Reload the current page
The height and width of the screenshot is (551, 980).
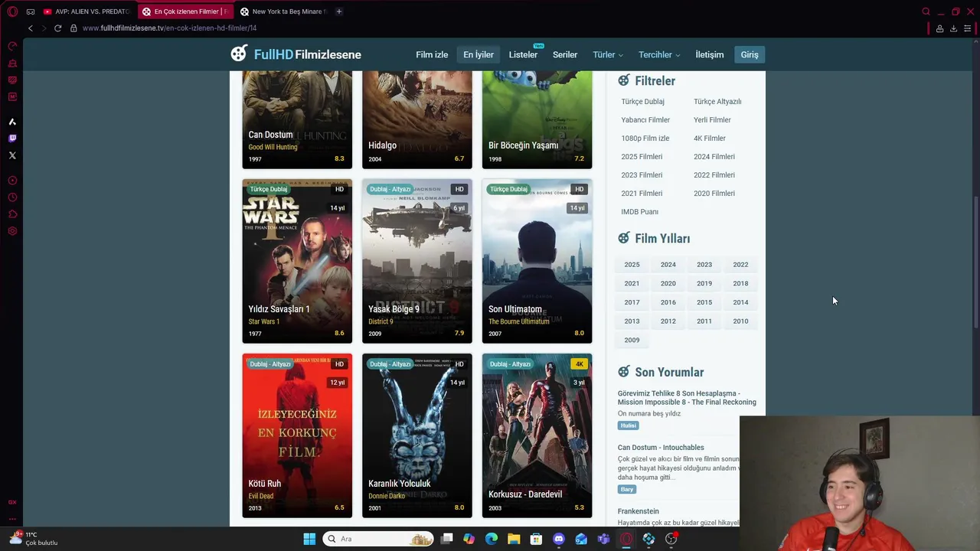pos(57,28)
